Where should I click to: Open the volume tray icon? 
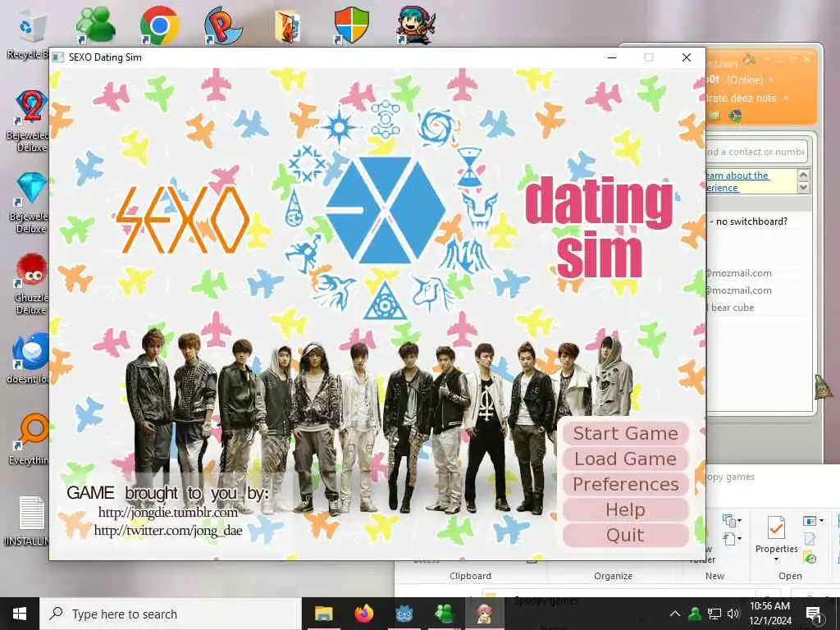pyautogui.click(x=733, y=614)
